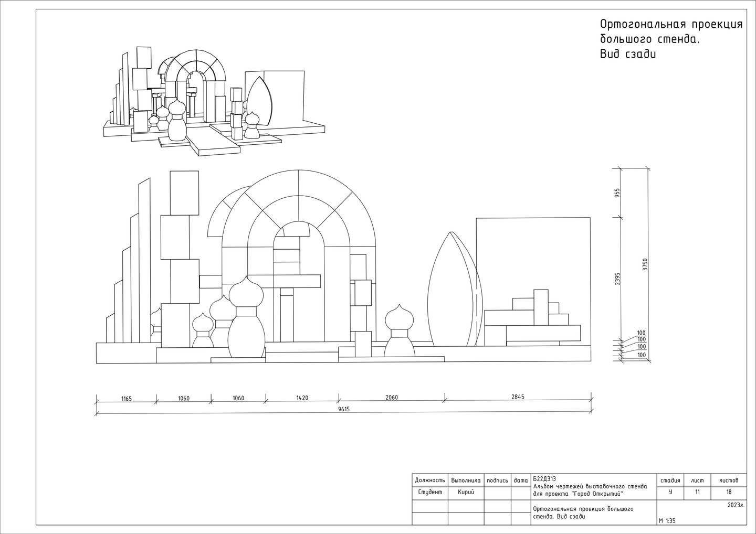
Task: Click the stage value 'У'
Action: tap(670, 493)
